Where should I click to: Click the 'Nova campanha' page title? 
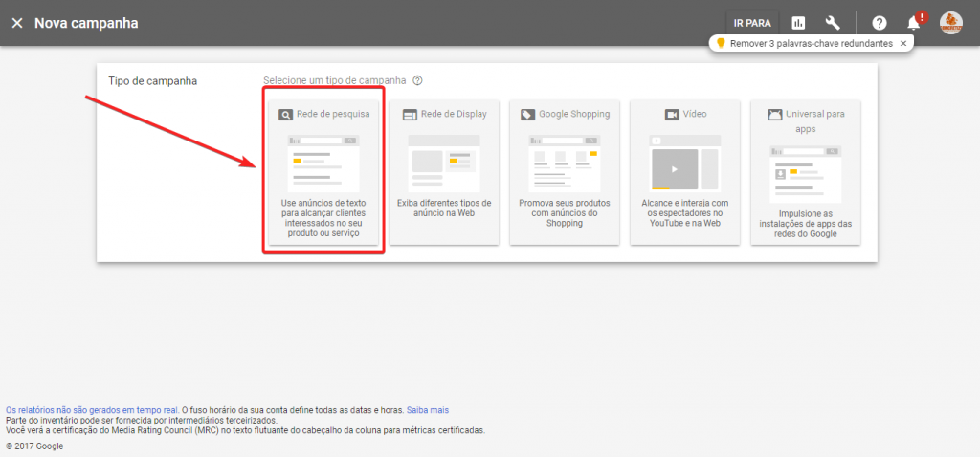tap(86, 24)
